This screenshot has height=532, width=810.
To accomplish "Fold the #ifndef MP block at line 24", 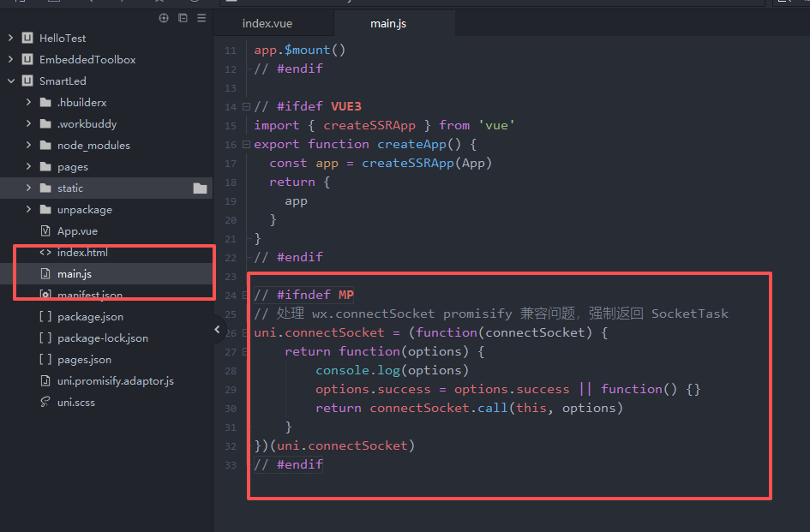I will coord(245,296).
